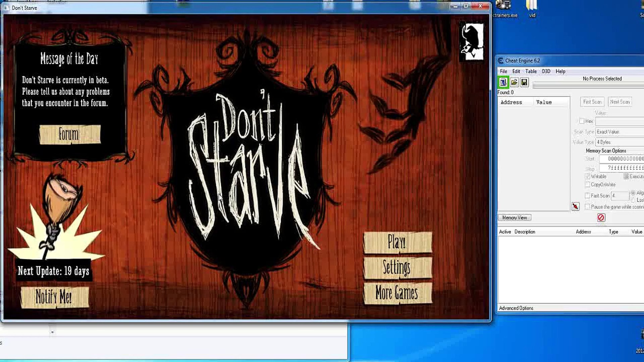Open the Value Type 4 Bytes dropdown
This screenshot has width=644, height=362.
619,142
